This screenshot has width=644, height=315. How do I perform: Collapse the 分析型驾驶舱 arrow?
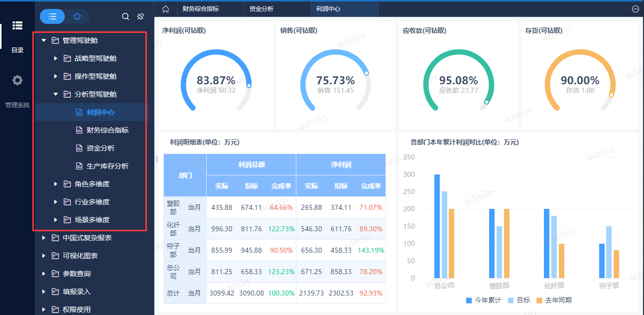coord(56,94)
